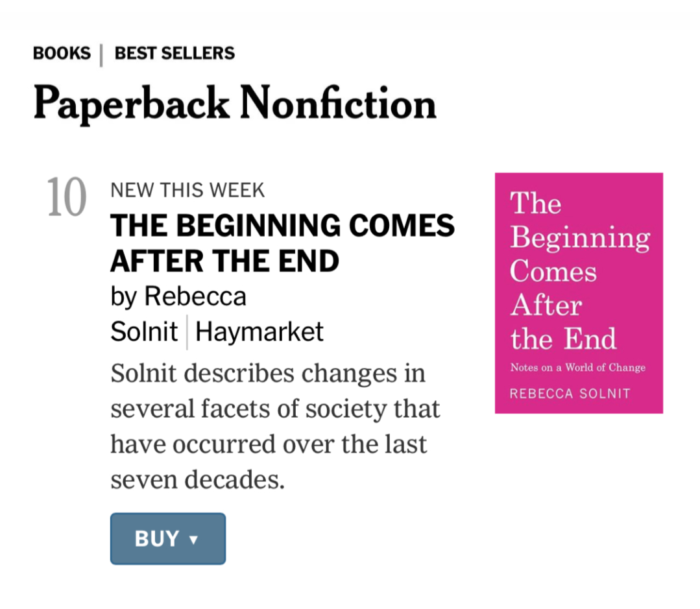The image size is (700, 609).
Task: Click the divider between Solnit and Haymarket
Action: (x=187, y=332)
